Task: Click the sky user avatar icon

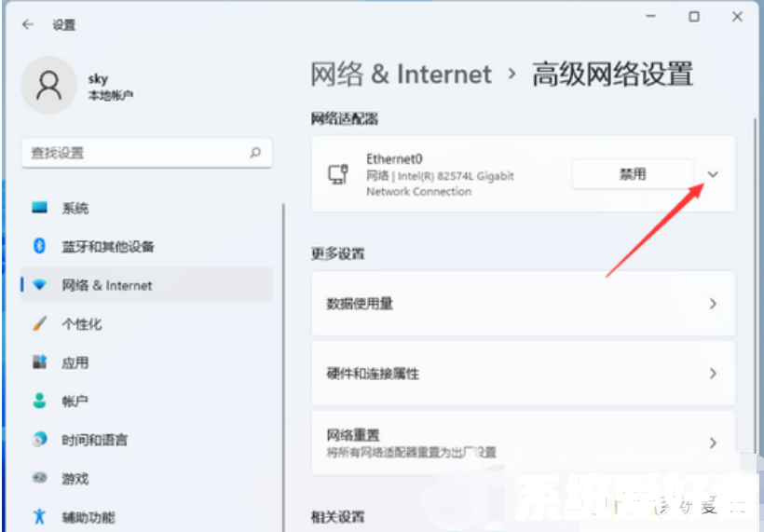Action: pos(48,85)
